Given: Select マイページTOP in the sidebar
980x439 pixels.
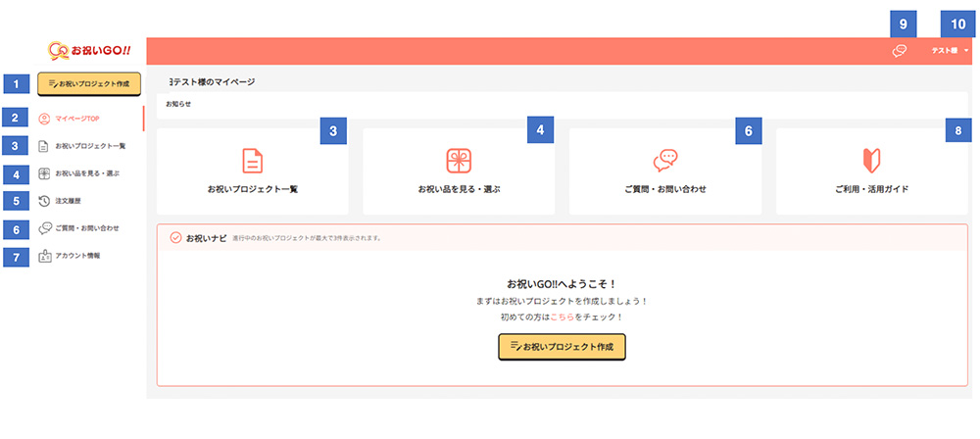Looking at the screenshot, I should 77,119.
